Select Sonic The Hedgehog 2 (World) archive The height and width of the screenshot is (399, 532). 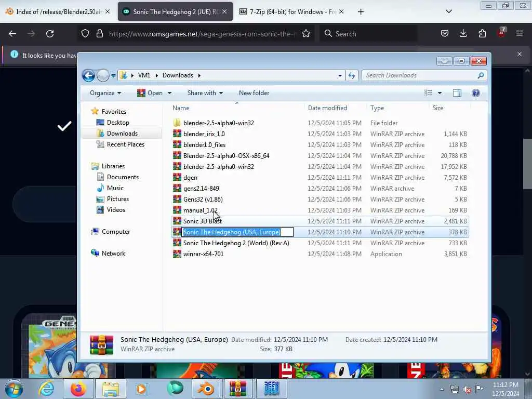tap(236, 243)
